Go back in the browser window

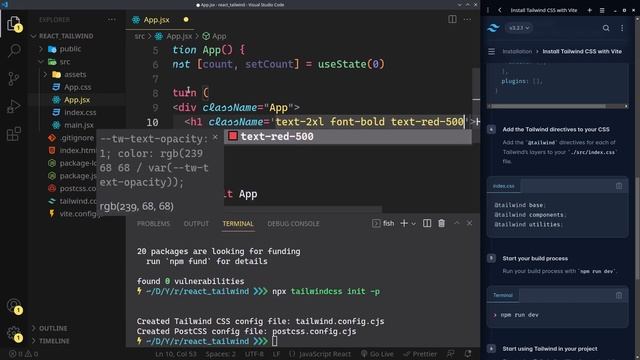tap(500, 10)
